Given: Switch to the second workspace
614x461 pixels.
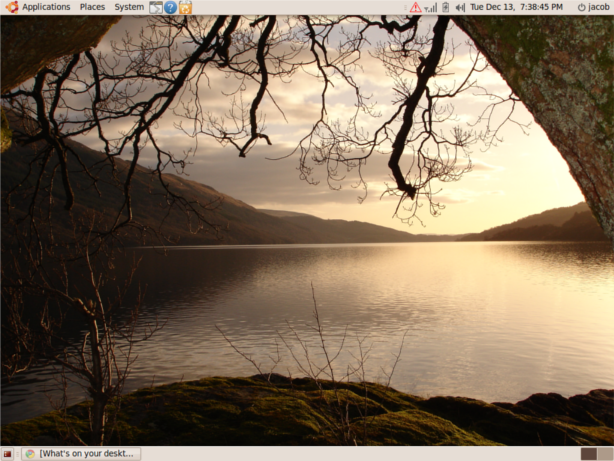Looking at the screenshot, I should [605, 454].
